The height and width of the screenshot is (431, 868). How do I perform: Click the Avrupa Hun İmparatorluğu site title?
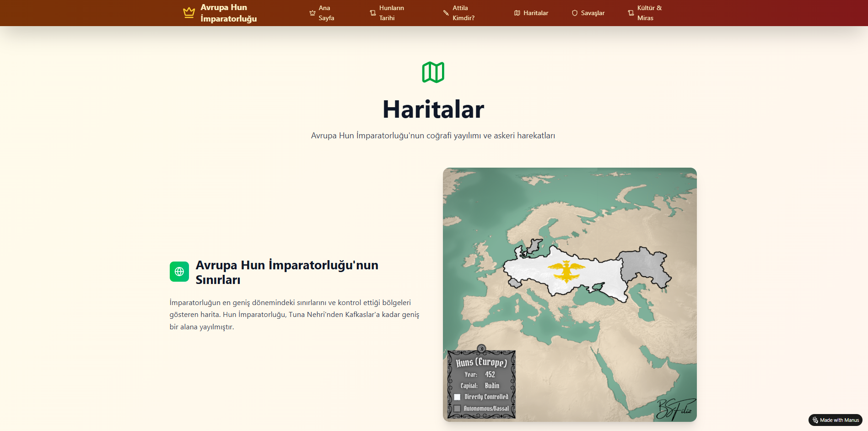coord(228,13)
